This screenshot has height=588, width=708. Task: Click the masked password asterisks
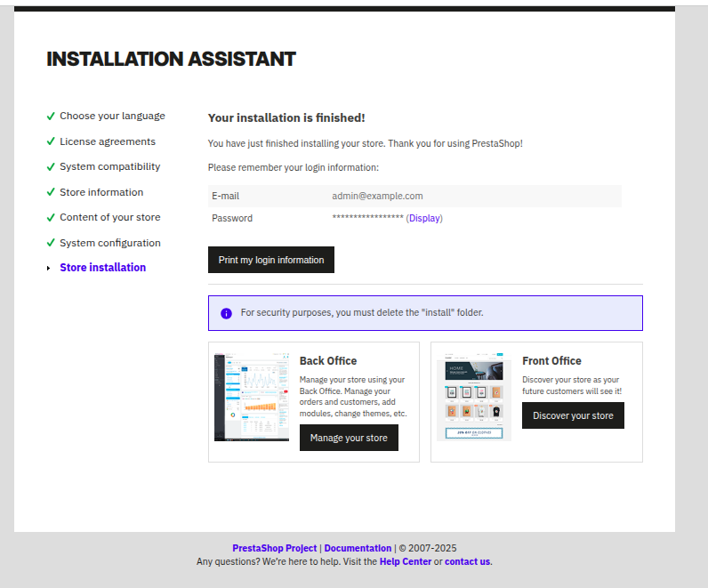coord(367,218)
